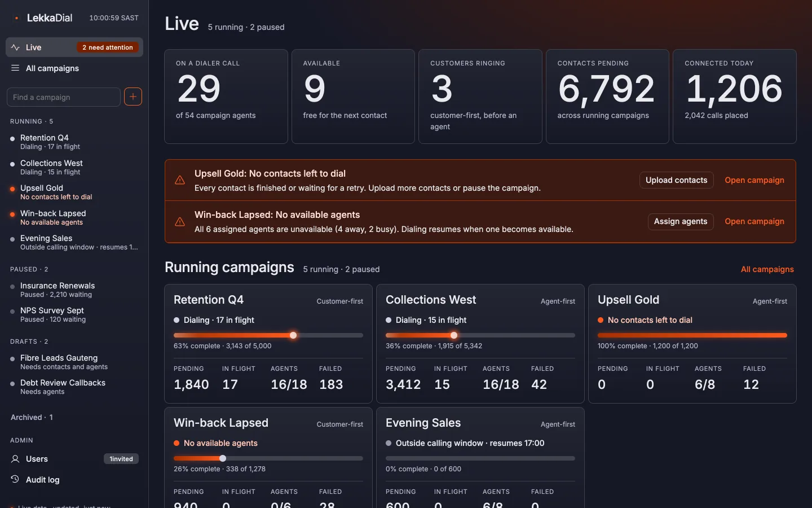
Task: Select Collections West in sidebar list
Action: (74, 167)
